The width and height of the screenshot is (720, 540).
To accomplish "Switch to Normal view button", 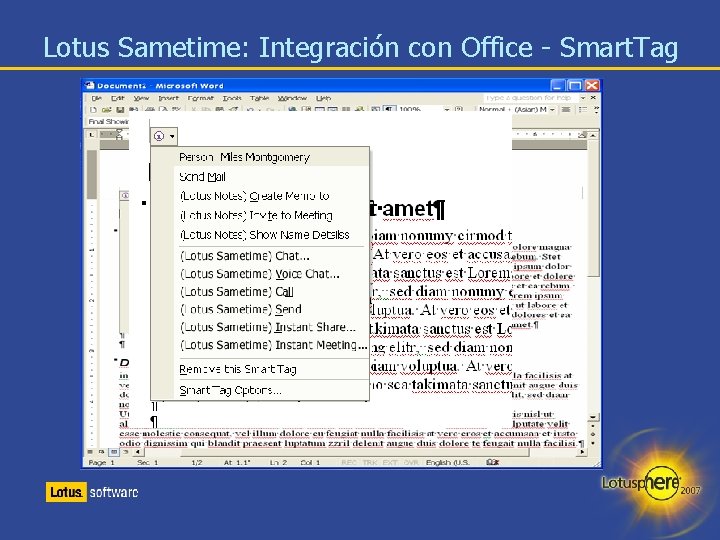I will pos(91,452).
